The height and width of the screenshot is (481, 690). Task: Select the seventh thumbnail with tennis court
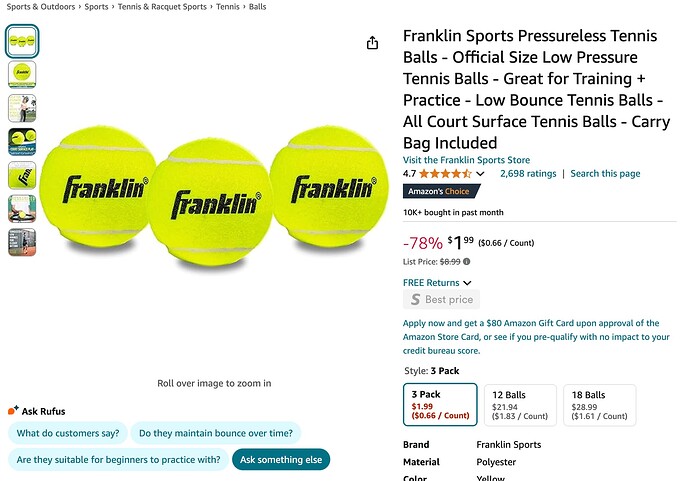[22, 243]
